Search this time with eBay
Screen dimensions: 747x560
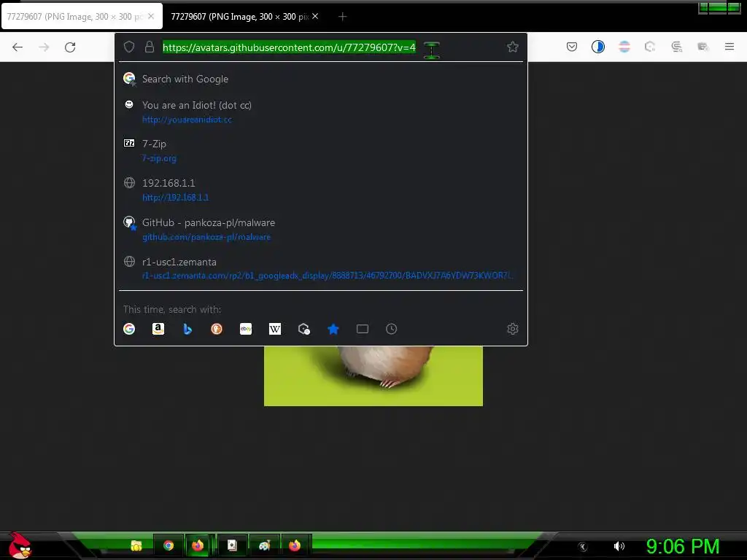pyautogui.click(x=246, y=329)
